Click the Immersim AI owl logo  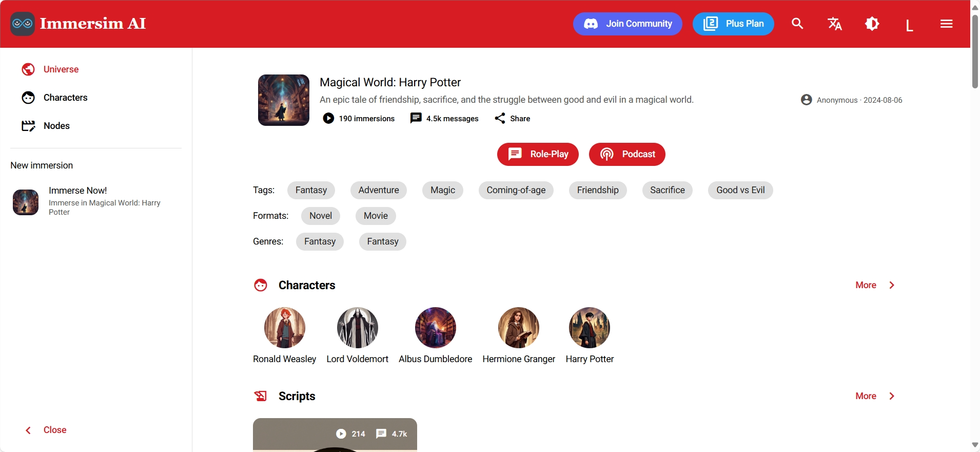coord(23,24)
